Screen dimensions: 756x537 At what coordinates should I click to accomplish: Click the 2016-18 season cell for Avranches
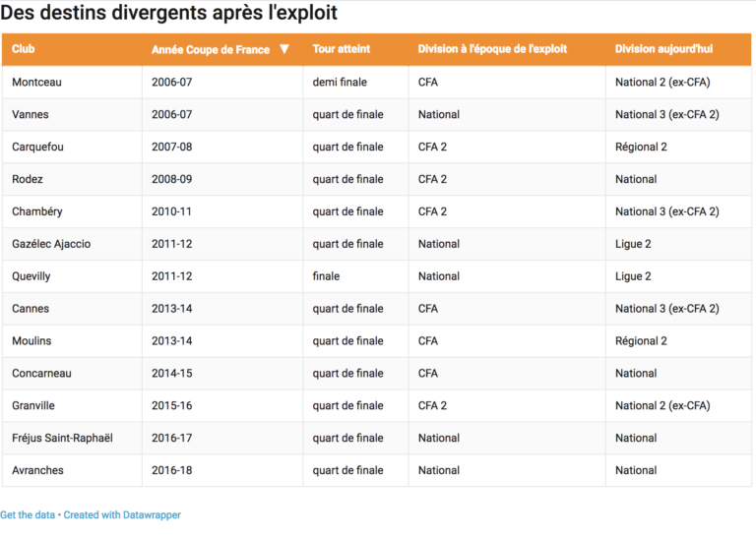pyautogui.click(x=172, y=470)
